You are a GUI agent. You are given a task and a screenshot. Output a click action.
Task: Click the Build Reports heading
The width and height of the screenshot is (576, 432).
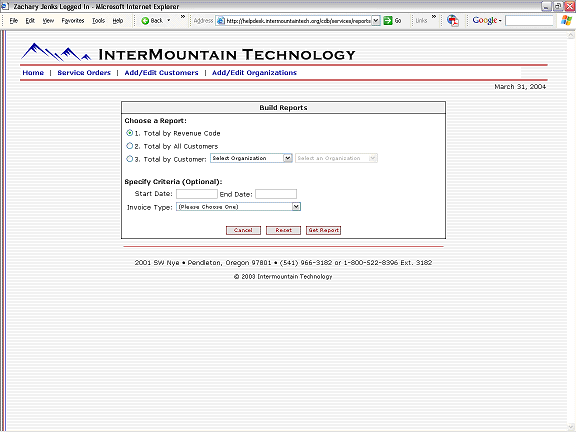click(x=283, y=108)
